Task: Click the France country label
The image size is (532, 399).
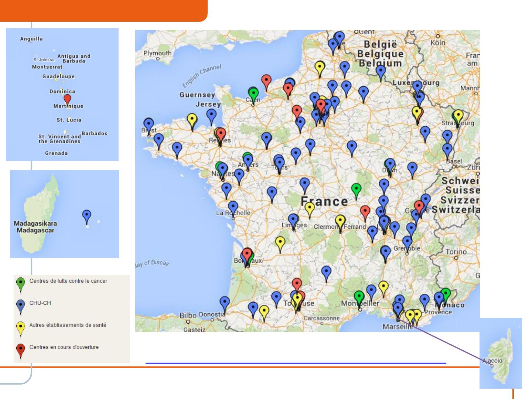Action: pos(324,201)
